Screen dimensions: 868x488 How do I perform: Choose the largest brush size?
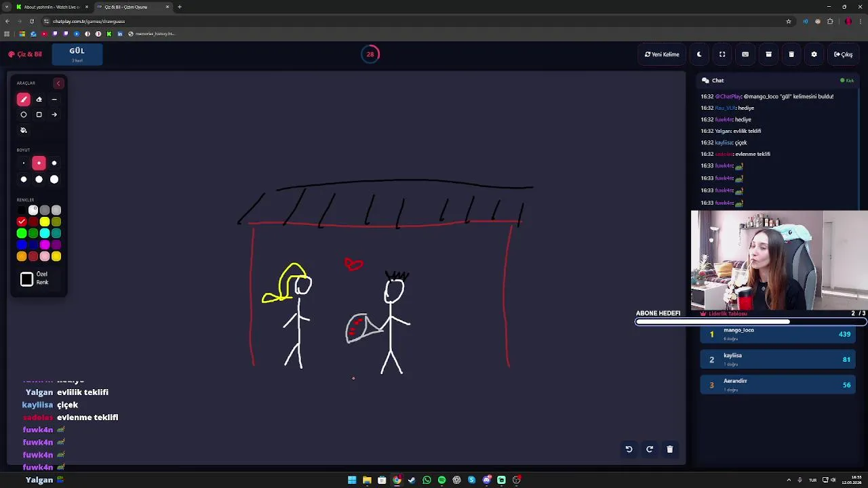pos(54,180)
